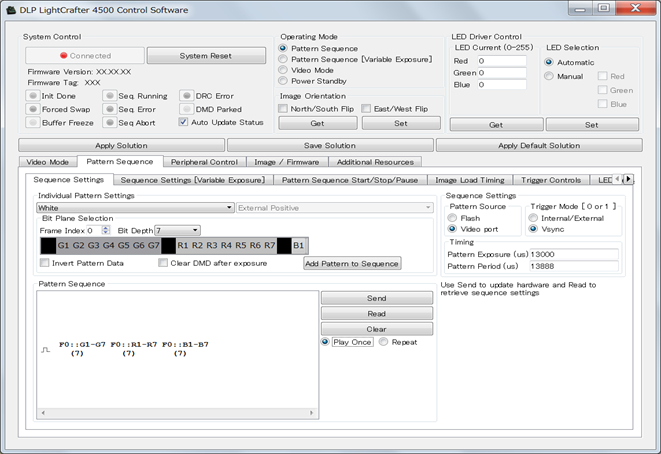Click Apply Default Solution button

click(539, 145)
